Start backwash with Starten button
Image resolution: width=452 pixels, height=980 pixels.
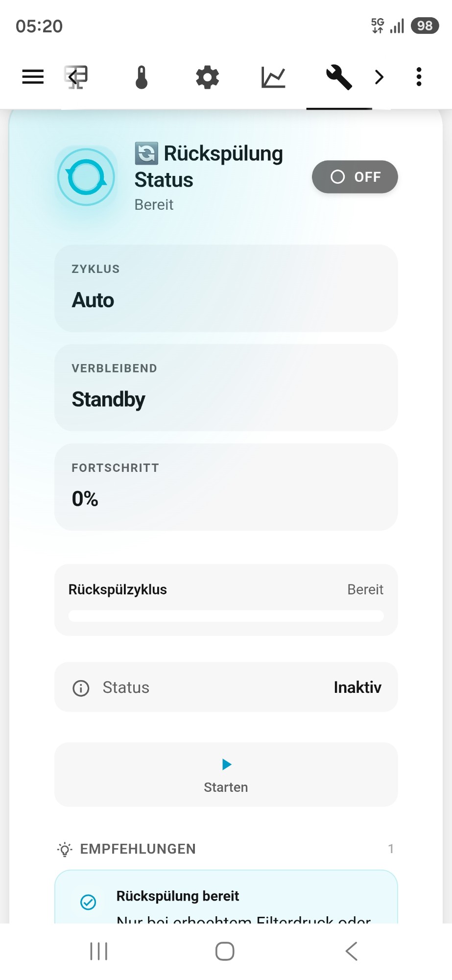click(x=226, y=774)
